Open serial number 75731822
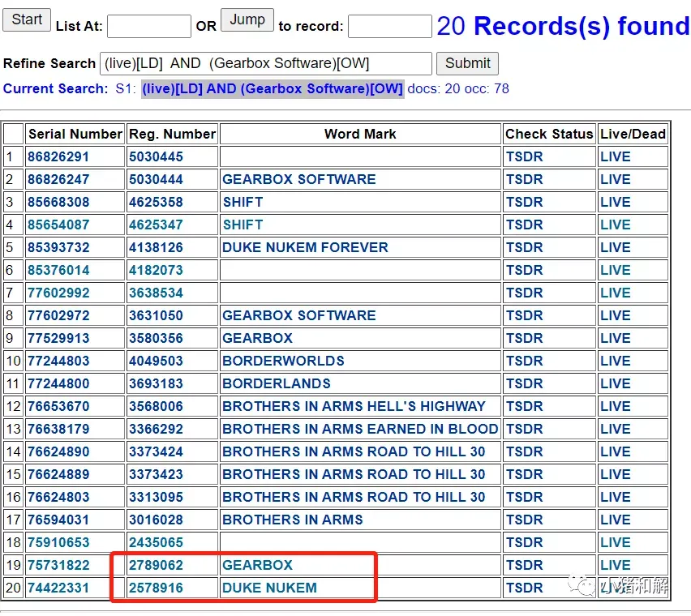The width and height of the screenshot is (691, 616). pyautogui.click(x=58, y=565)
